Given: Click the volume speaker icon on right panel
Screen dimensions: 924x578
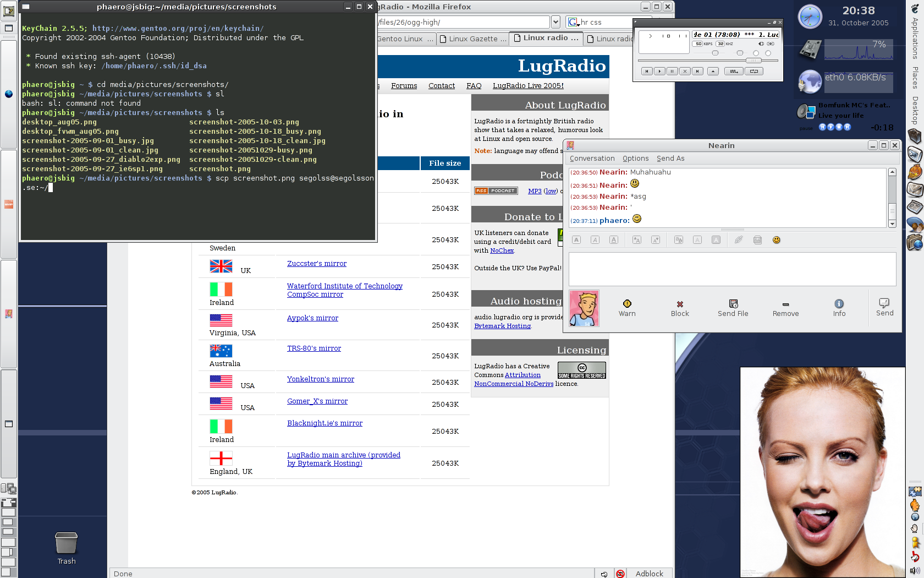Looking at the screenshot, I should (x=915, y=571).
